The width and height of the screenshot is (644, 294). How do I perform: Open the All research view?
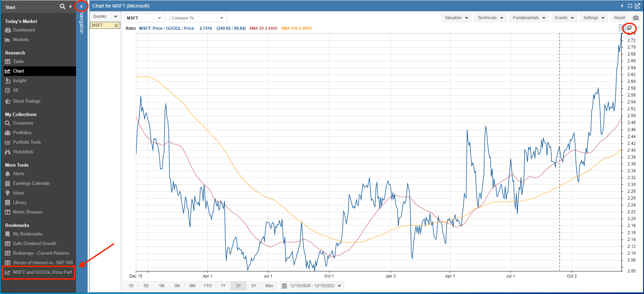(11, 90)
